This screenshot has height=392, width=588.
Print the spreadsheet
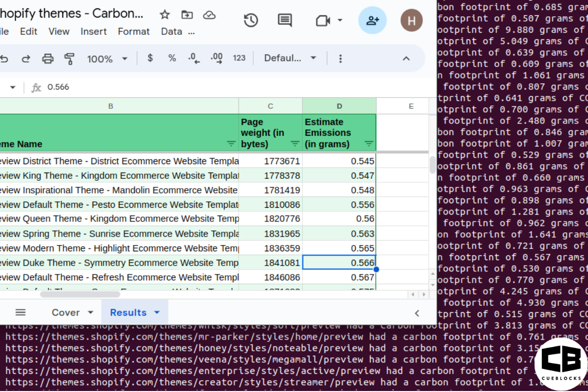[48, 58]
